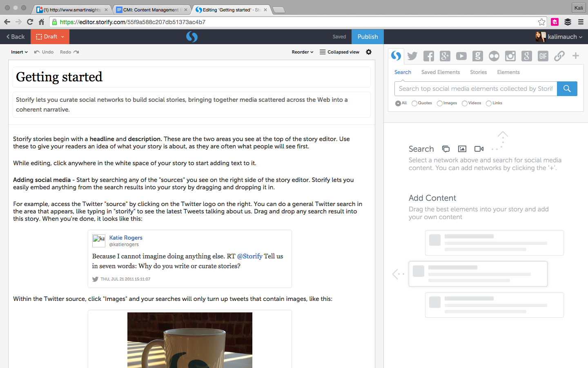This screenshot has height=368, width=588.
Task: Click the Kali profile button in Chrome
Action: tap(579, 8)
